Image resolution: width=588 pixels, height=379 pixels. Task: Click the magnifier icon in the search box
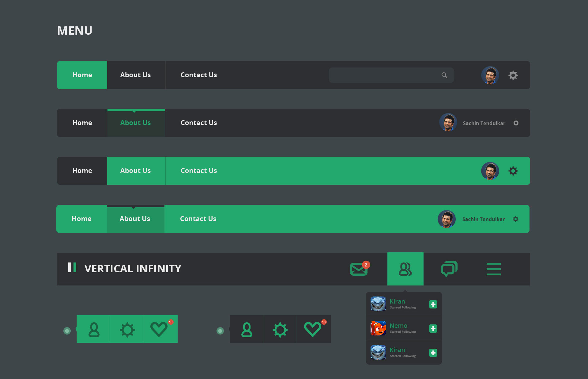pos(444,75)
